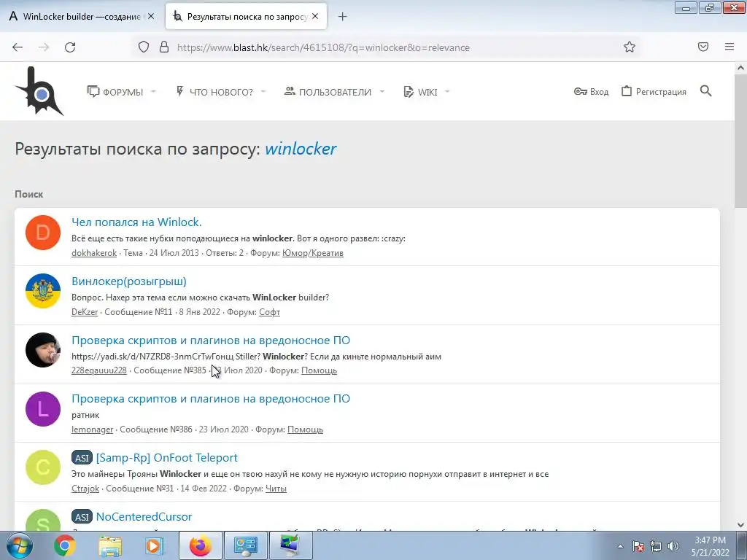Open Windows Explorer from taskbar
Image resolution: width=747 pixels, height=560 pixels.
click(109, 546)
